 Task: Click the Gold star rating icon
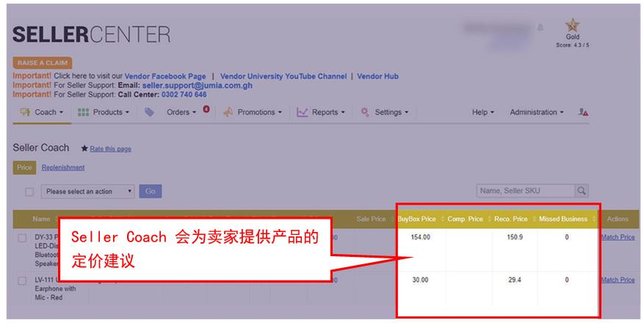[x=572, y=26]
